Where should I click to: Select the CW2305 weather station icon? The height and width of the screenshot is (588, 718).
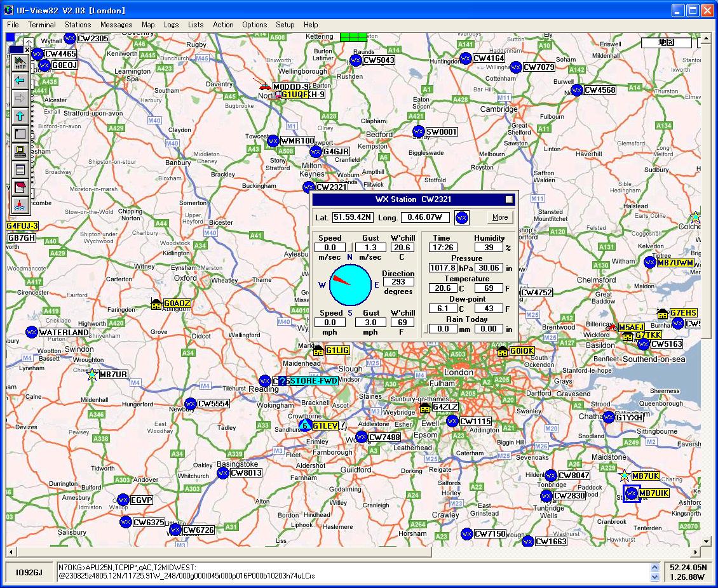point(70,39)
